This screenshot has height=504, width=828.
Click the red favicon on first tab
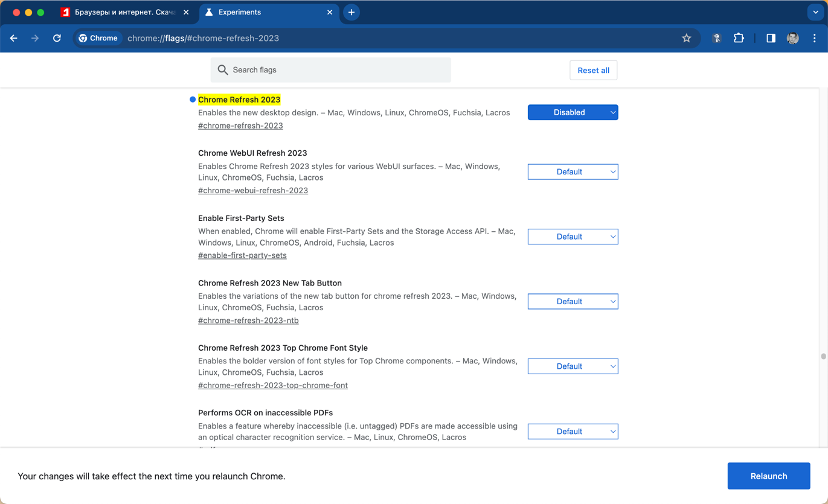click(65, 12)
